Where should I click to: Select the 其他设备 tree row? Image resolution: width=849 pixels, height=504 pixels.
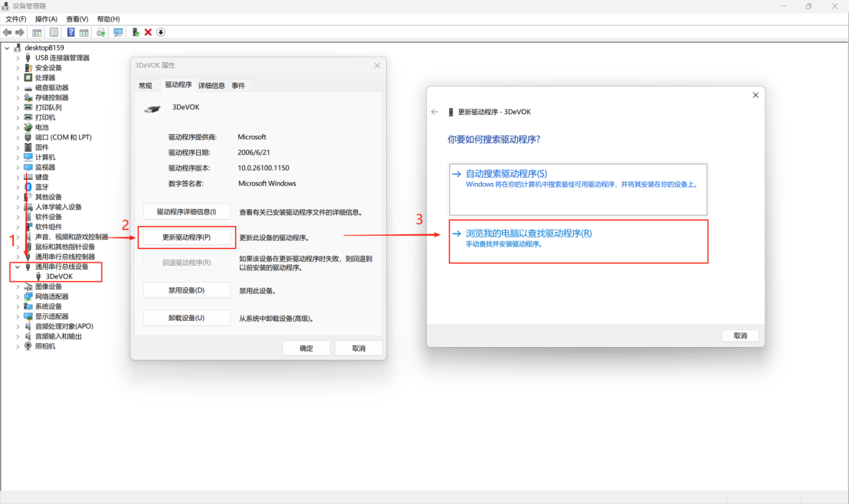pyautogui.click(x=49, y=197)
